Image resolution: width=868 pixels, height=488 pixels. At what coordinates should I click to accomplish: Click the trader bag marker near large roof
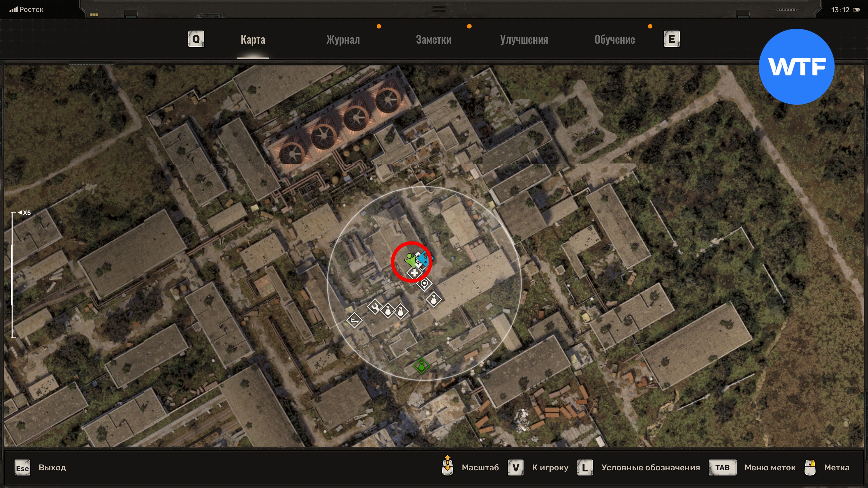pos(434,300)
